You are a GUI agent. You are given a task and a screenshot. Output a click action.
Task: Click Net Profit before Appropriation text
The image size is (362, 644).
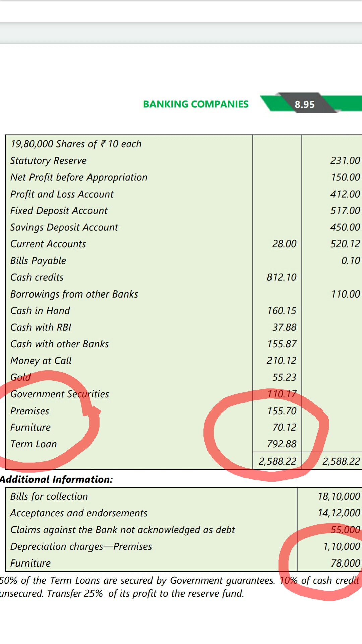[79, 177]
